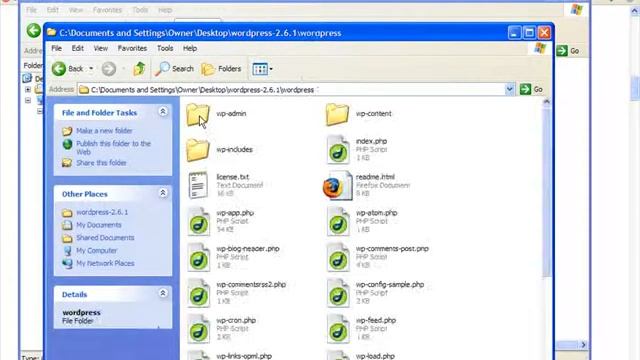640x360 pixels.
Task: Click the Go button in background window
Action: 568,51
